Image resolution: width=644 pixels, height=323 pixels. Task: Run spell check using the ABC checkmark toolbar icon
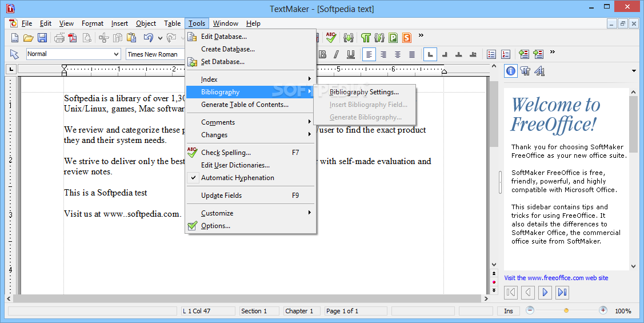[331, 38]
